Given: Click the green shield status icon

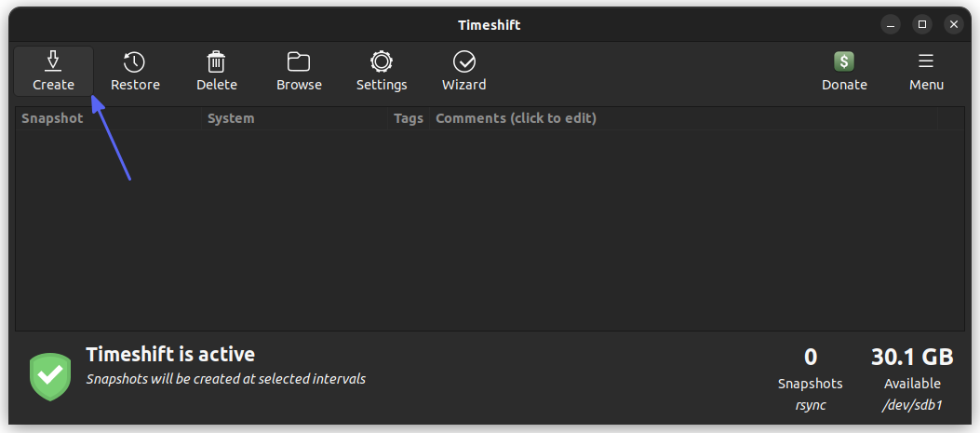Looking at the screenshot, I should pyautogui.click(x=50, y=376).
